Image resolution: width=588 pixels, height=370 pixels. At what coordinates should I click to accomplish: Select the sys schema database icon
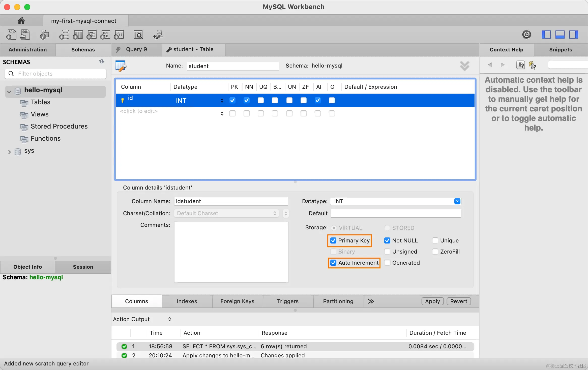point(18,151)
